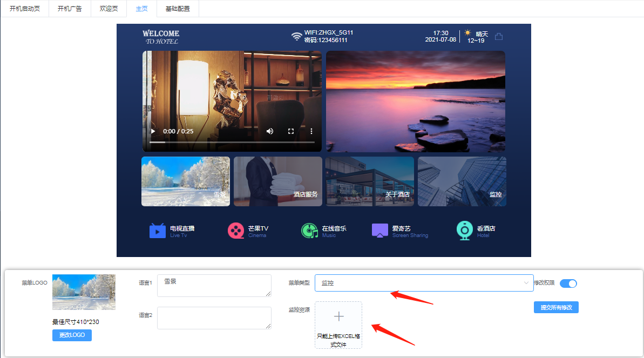Play the hotel lobby video
The width and height of the screenshot is (644, 358).
pos(153,131)
